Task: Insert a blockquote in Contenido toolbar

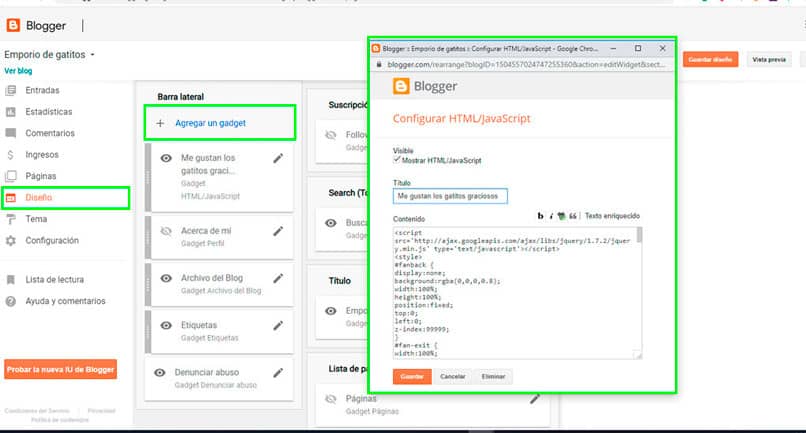Action: [573, 216]
